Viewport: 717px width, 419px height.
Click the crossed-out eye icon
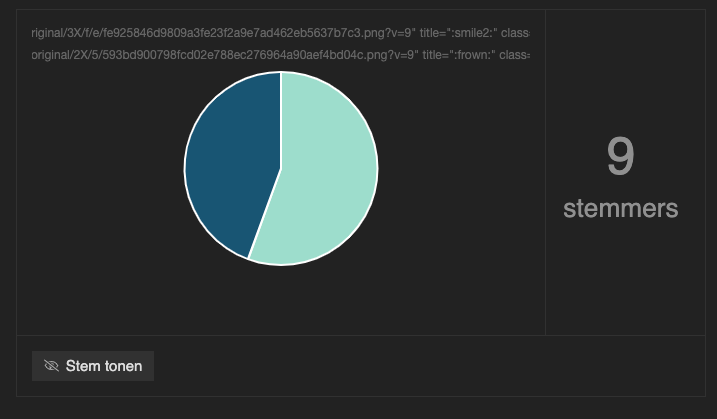pos(51,365)
